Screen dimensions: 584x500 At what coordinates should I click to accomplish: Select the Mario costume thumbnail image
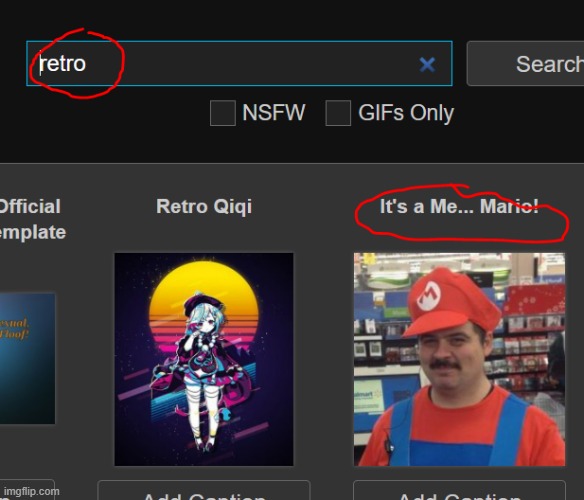[x=459, y=360]
